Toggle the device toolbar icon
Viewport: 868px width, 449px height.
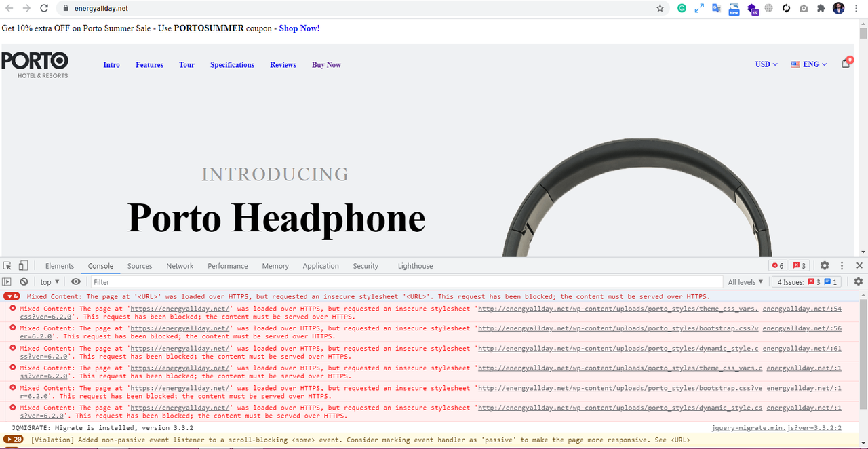coord(23,266)
